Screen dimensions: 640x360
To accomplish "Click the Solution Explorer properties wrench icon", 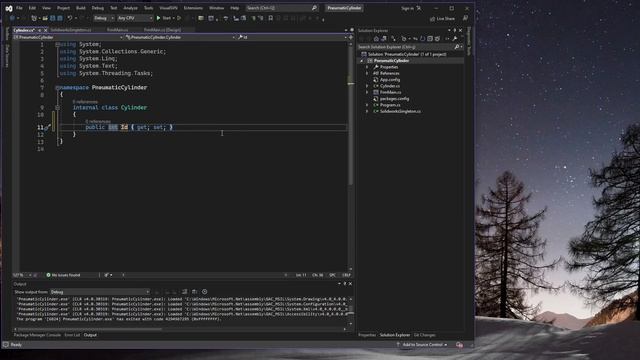I will coord(455,39).
